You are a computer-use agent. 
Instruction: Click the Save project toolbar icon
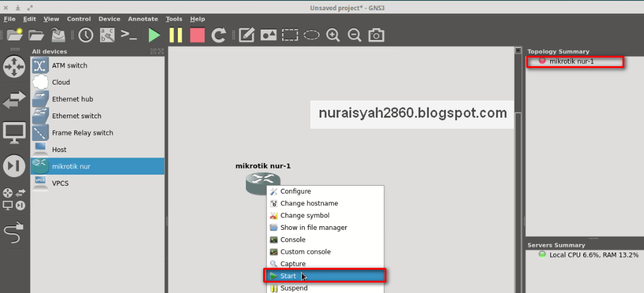point(58,35)
